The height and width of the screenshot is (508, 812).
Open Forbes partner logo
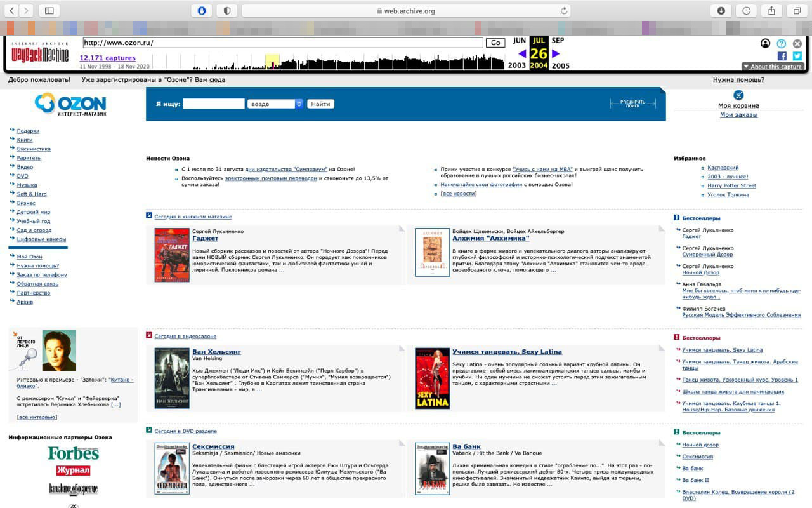point(74,453)
